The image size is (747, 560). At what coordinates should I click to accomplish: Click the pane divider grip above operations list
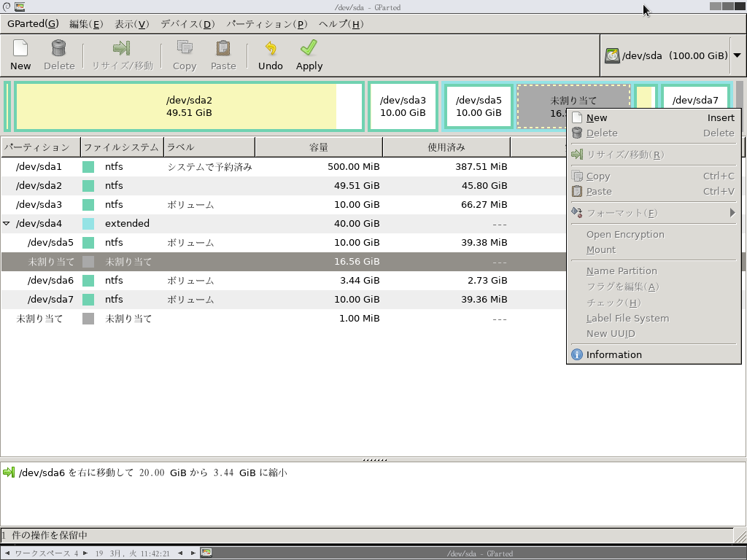tap(374, 460)
